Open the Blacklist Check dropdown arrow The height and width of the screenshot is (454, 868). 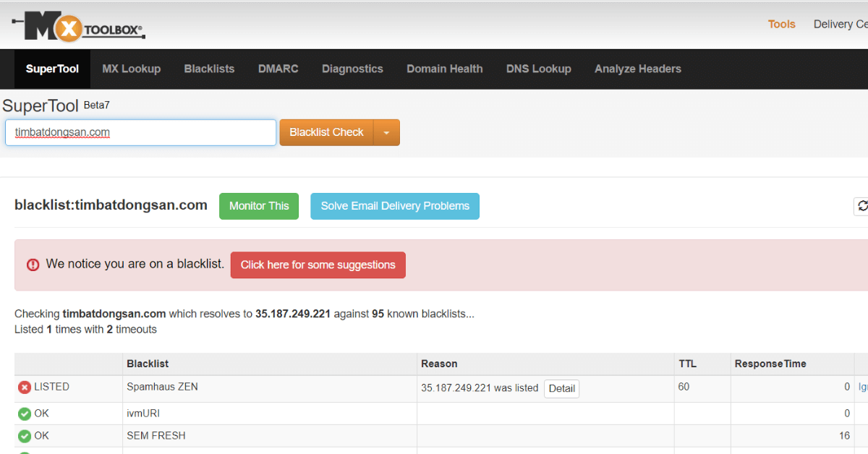[386, 133]
